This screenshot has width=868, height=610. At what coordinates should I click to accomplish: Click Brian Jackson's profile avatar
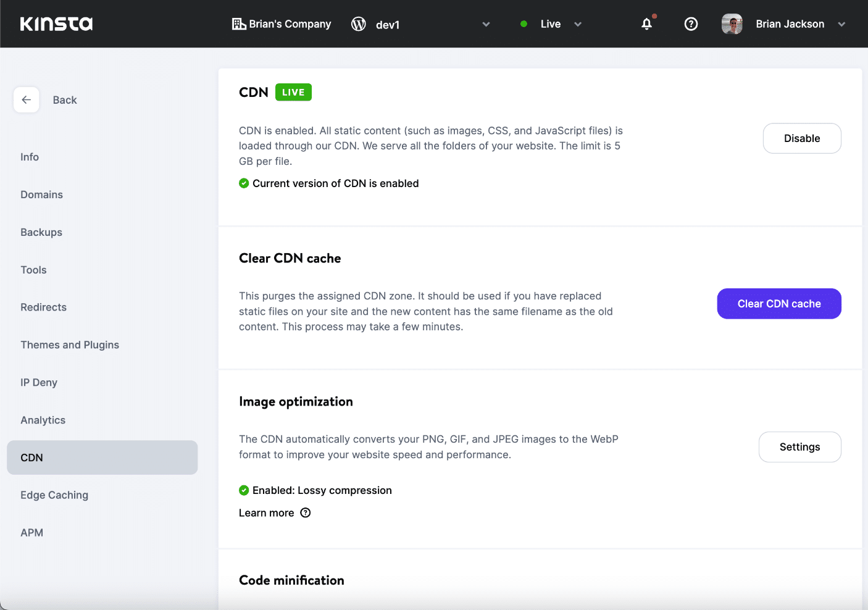tap(732, 23)
